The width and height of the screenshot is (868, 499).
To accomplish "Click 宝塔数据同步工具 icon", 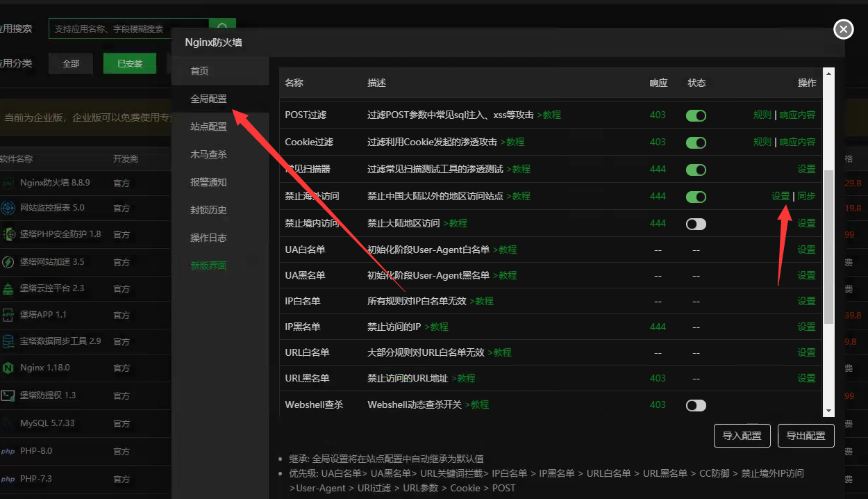I will coord(8,341).
